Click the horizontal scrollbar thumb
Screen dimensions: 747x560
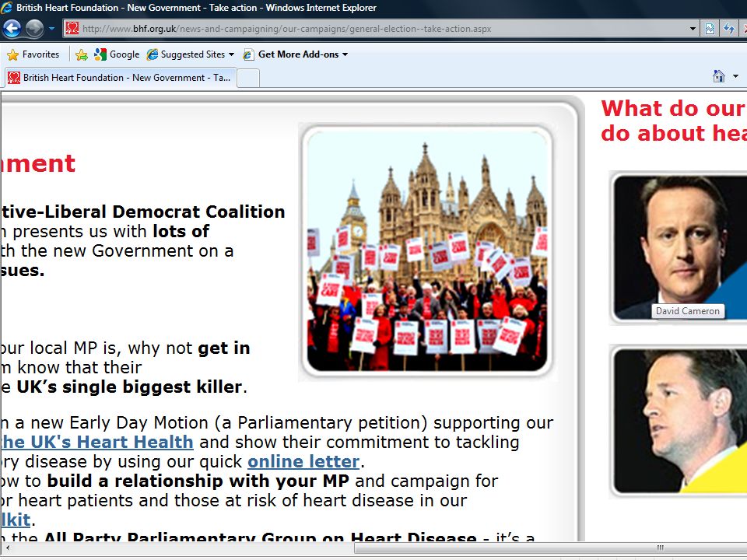coord(550,548)
